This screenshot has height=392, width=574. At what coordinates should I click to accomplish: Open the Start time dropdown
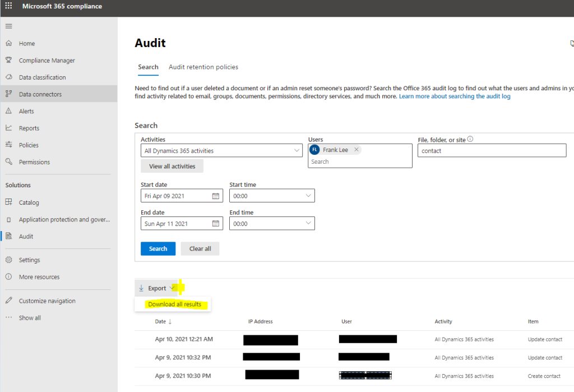[x=308, y=196]
